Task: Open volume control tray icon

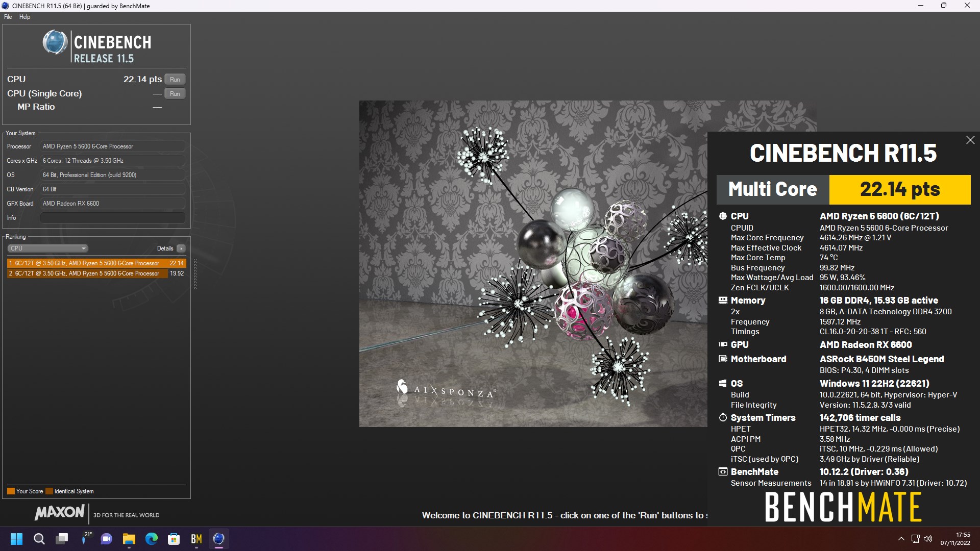Action: (x=928, y=539)
